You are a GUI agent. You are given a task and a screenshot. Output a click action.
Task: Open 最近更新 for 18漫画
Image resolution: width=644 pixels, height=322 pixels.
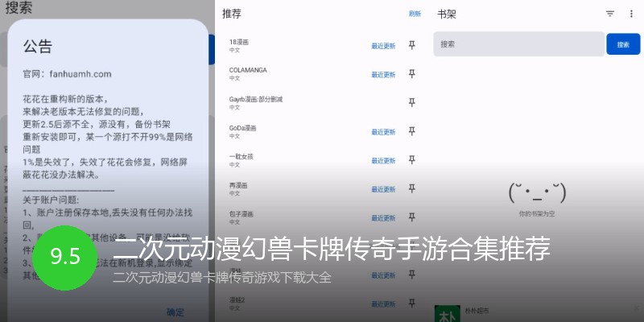(383, 46)
